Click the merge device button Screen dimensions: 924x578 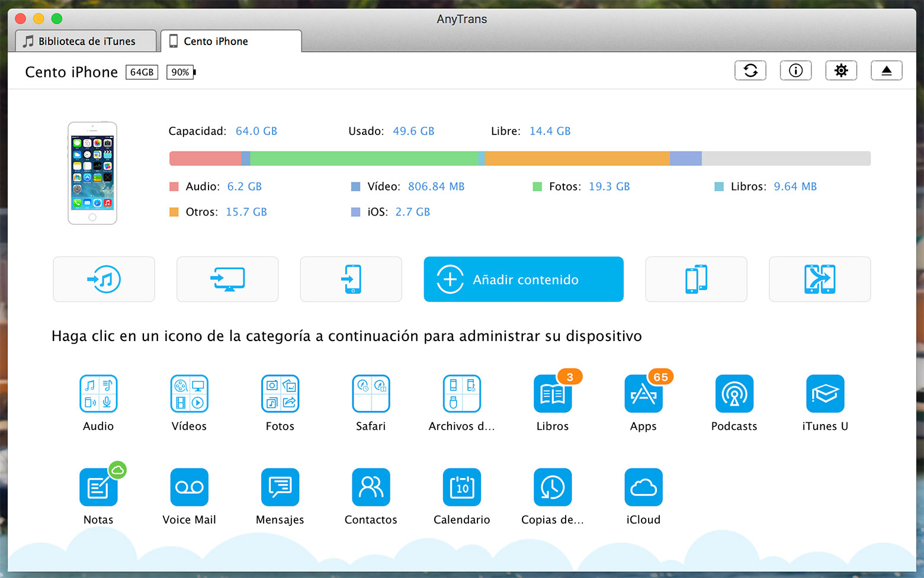point(820,279)
